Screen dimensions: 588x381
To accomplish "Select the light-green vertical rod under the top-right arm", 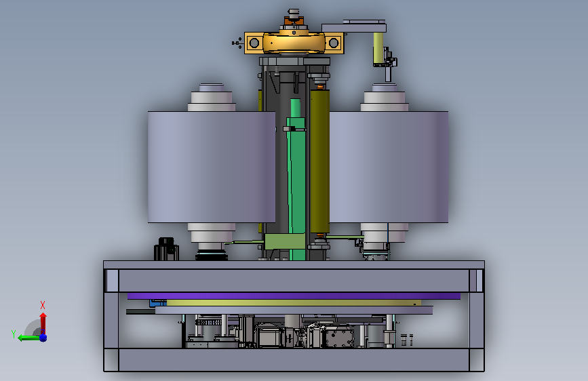I will click(378, 48).
